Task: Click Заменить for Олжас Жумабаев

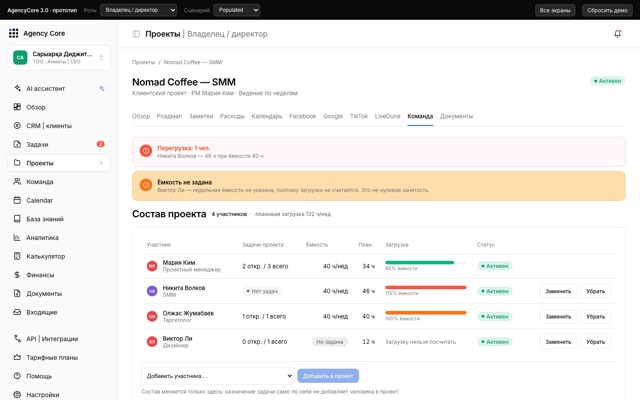Action: [558, 317]
